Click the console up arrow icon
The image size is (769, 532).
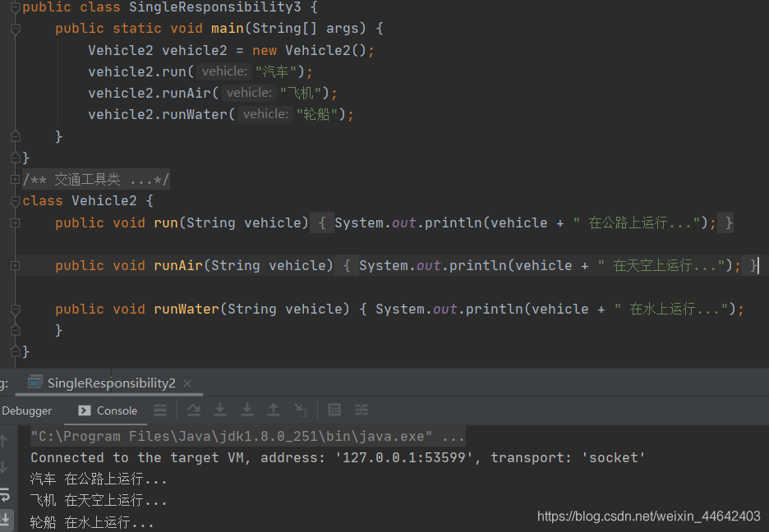pos(4,441)
